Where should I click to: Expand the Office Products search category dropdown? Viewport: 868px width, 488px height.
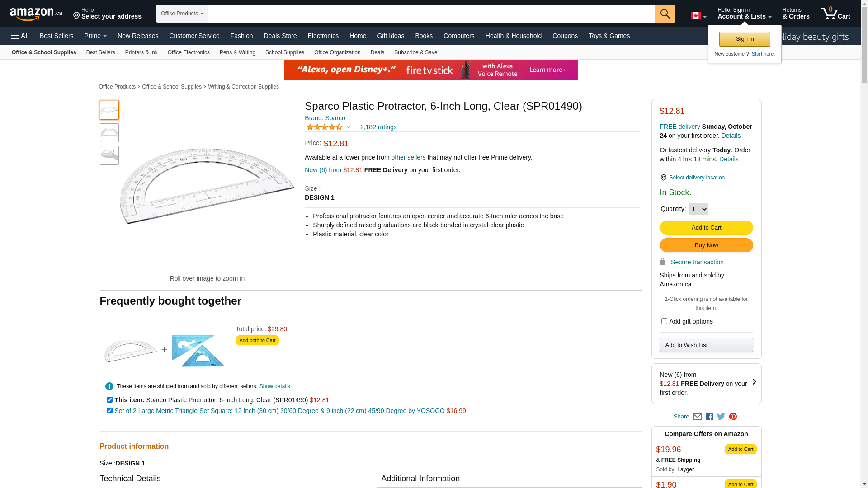(182, 14)
